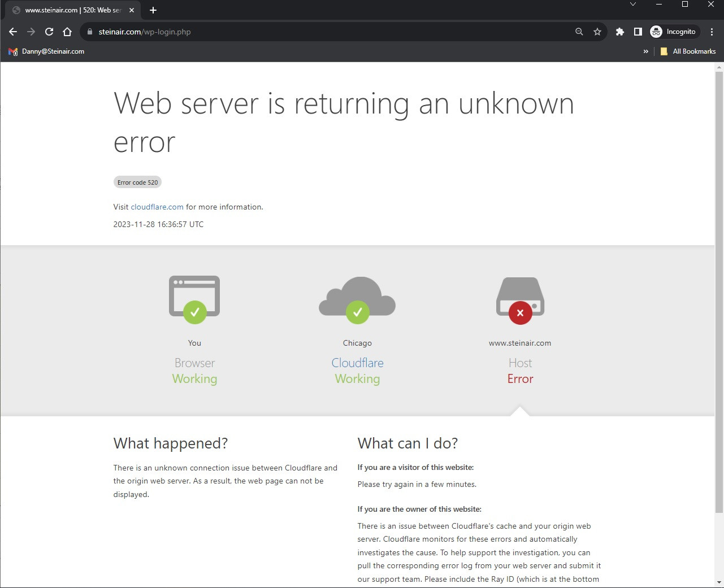This screenshot has height=588, width=724.
Task: Open the Danny@Steinair.com Gmail bookmark
Action: click(x=46, y=51)
